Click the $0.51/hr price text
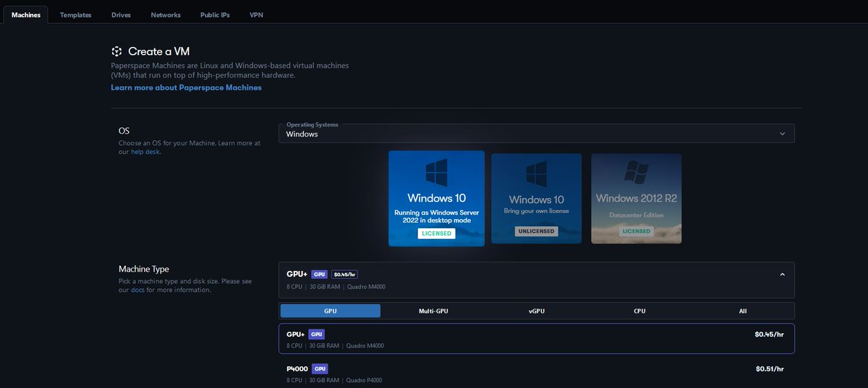 click(769, 369)
